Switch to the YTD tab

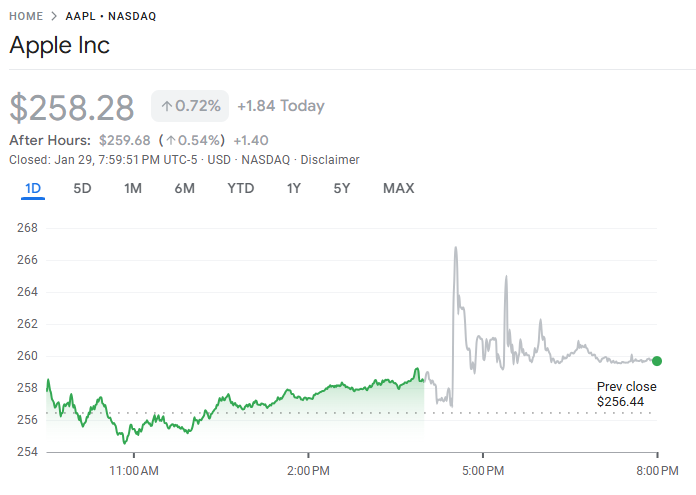[x=240, y=189]
